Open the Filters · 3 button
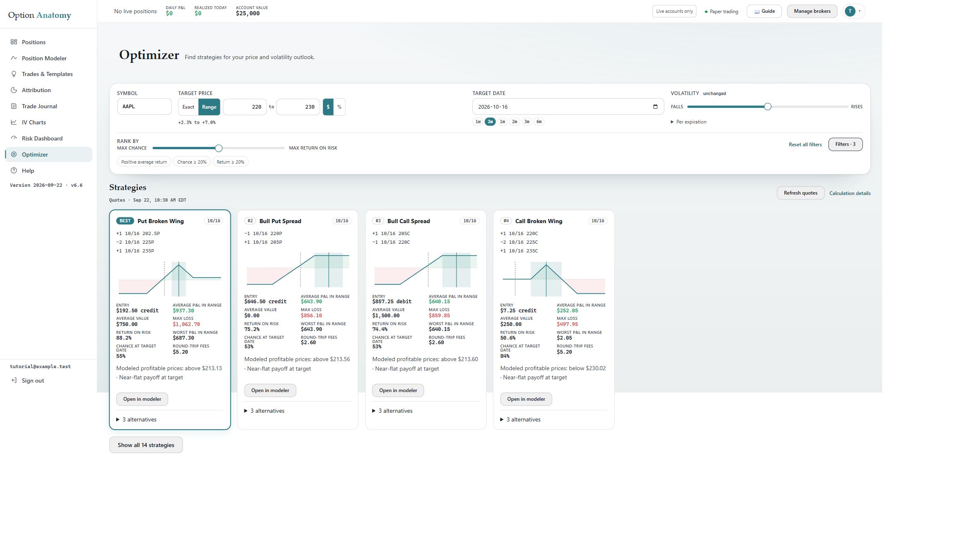Screen dimensions: 980x540 coord(845,144)
